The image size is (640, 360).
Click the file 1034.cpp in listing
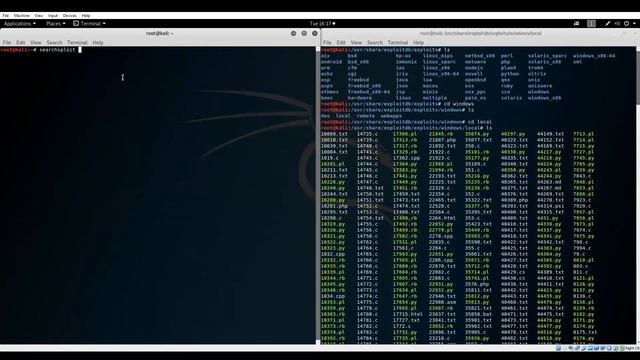click(333, 296)
